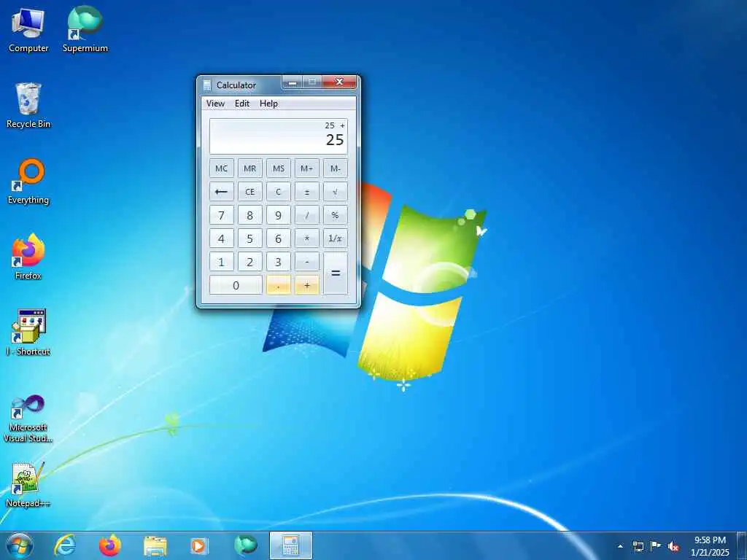The height and width of the screenshot is (560, 747).
Task: Open the Computer desktop icon
Action: coord(28,29)
